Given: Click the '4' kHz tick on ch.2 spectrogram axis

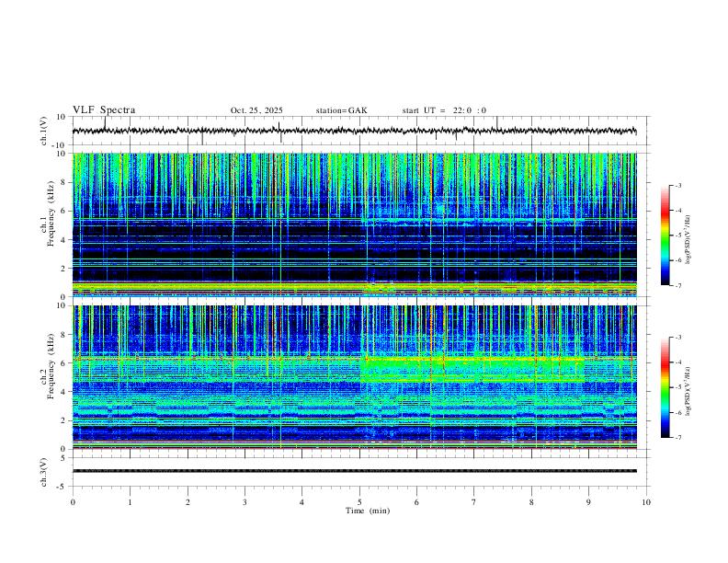Looking at the screenshot, I should click(x=65, y=392).
